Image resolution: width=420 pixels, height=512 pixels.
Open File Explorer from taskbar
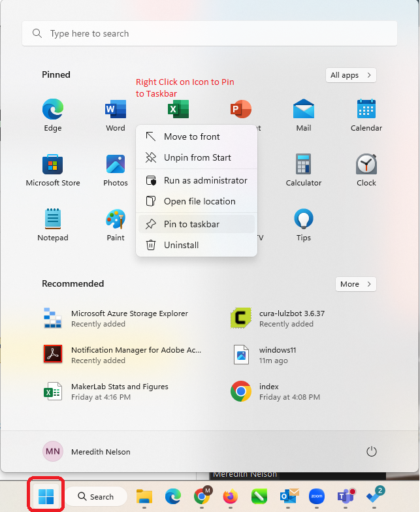coord(144,496)
